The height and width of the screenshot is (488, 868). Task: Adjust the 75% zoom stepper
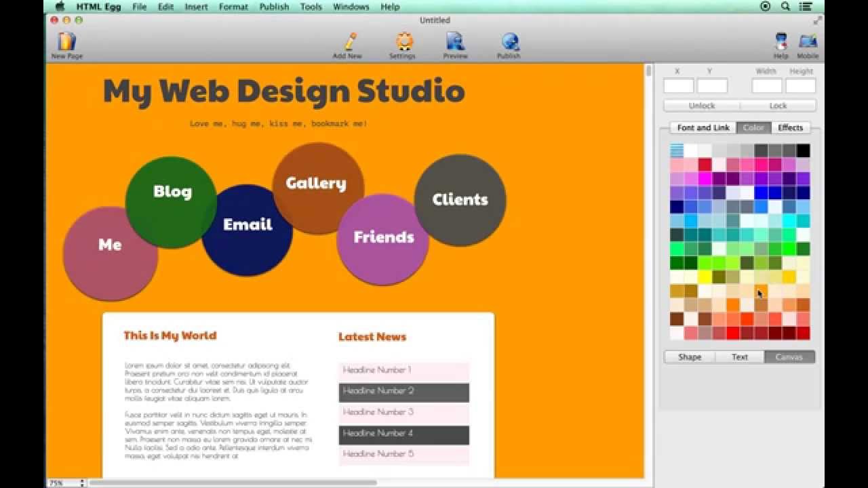[x=82, y=483]
